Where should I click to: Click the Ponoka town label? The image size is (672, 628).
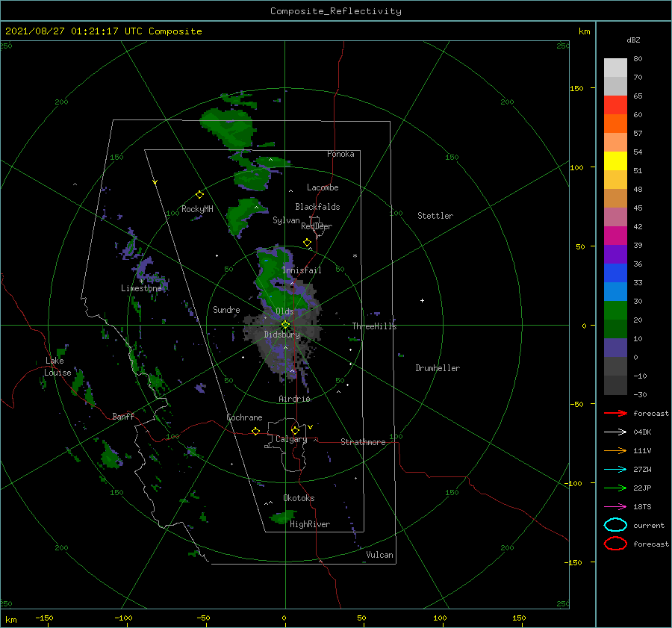pyautogui.click(x=340, y=154)
